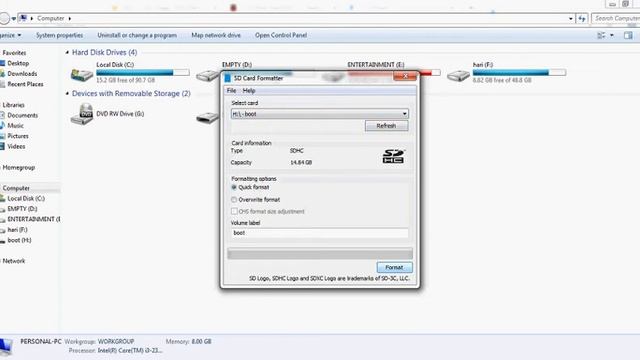Select the removable drive icon beside the dialog
The height and width of the screenshot is (360, 640).
(x=207, y=118)
